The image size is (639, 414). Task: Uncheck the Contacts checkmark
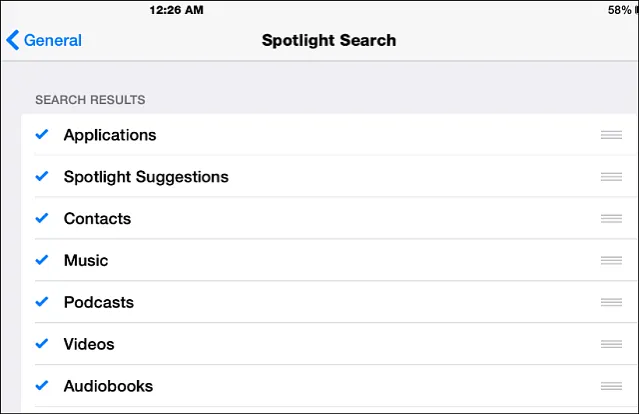coord(41,218)
